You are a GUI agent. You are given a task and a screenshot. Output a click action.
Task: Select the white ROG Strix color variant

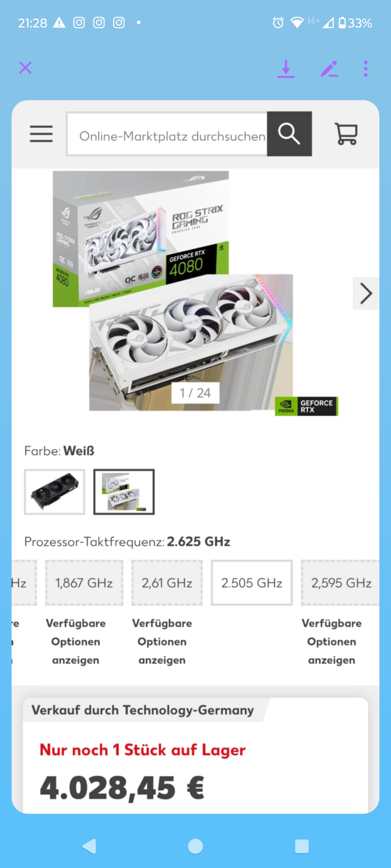click(x=124, y=492)
